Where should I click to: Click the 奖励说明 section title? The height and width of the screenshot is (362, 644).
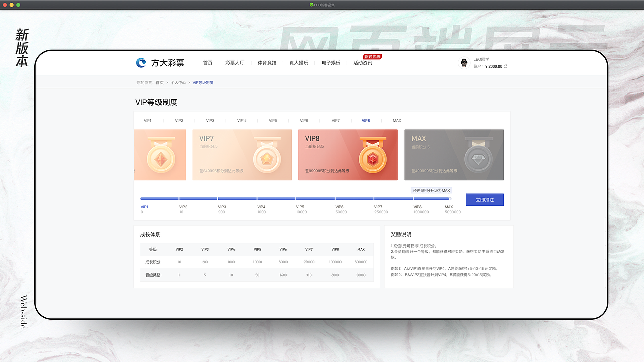coord(401,235)
